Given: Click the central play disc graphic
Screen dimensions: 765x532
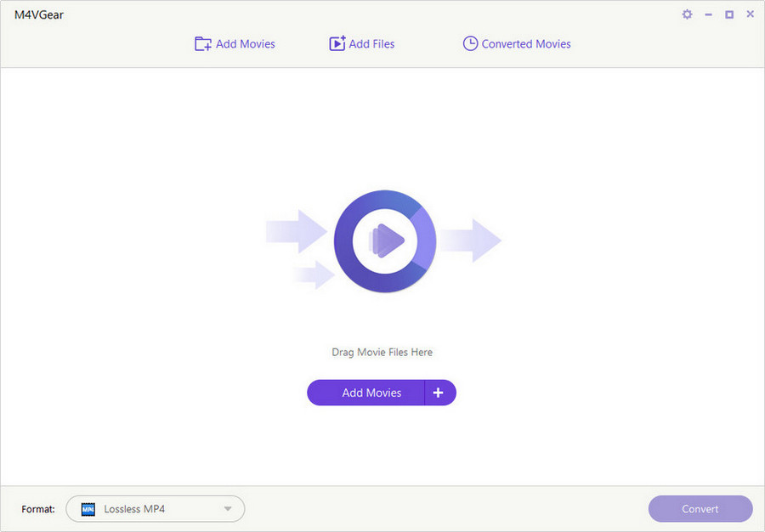Looking at the screenshot, I should [x=385, y=241].
